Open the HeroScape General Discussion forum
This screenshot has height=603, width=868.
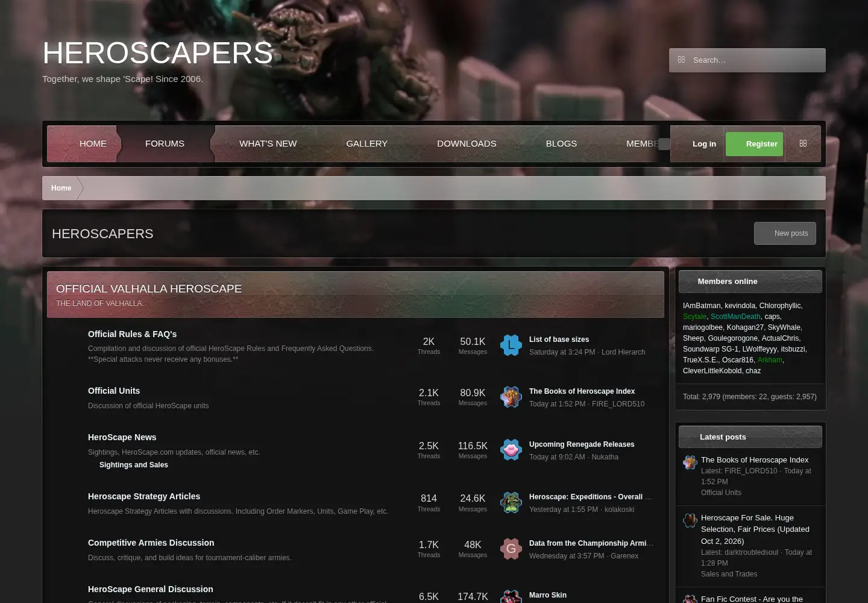[x=151, y=589]
